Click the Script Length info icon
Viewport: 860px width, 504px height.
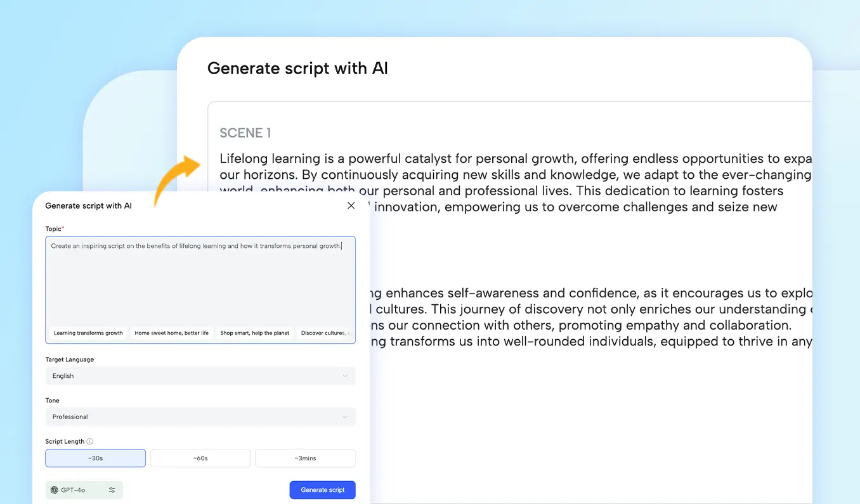90,441
